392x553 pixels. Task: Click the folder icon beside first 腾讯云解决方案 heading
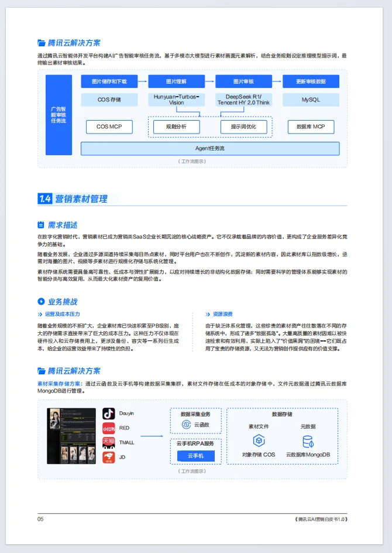pyautogui.click(x=41, y=43)
